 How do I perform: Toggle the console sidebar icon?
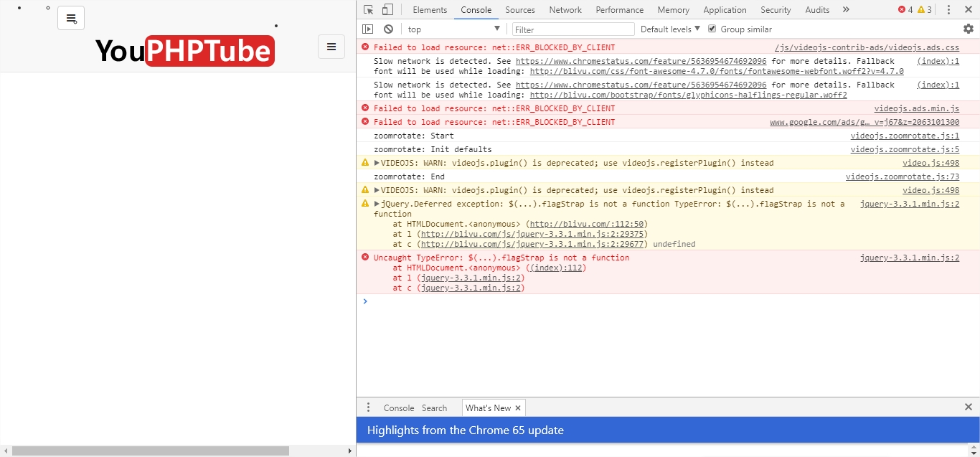368,29
